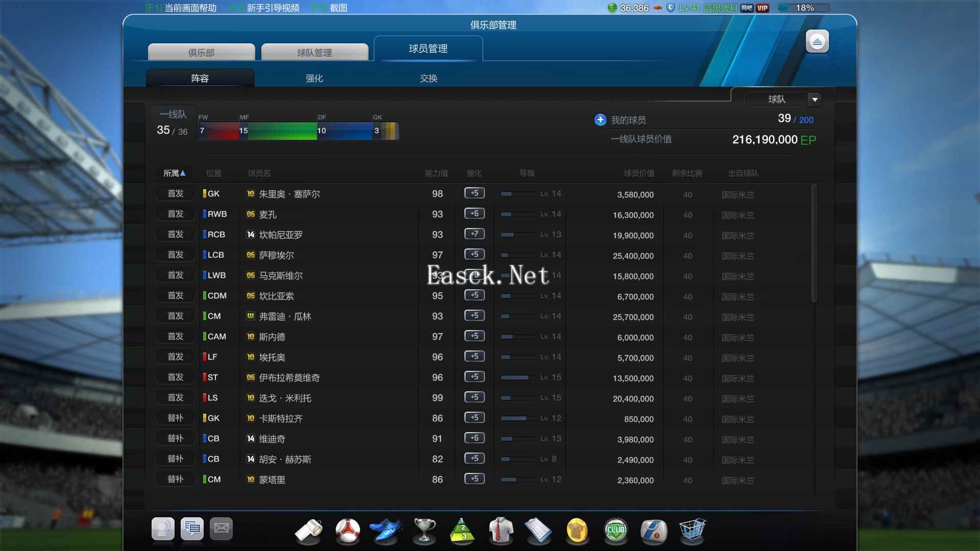
Task: Click the blue plus icon beside 我的球员
Action: (600, 120)
